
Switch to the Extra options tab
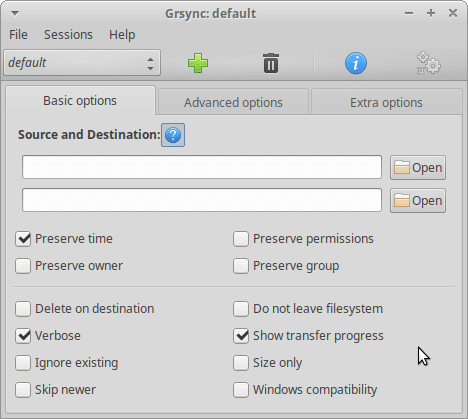pos(386,103)
